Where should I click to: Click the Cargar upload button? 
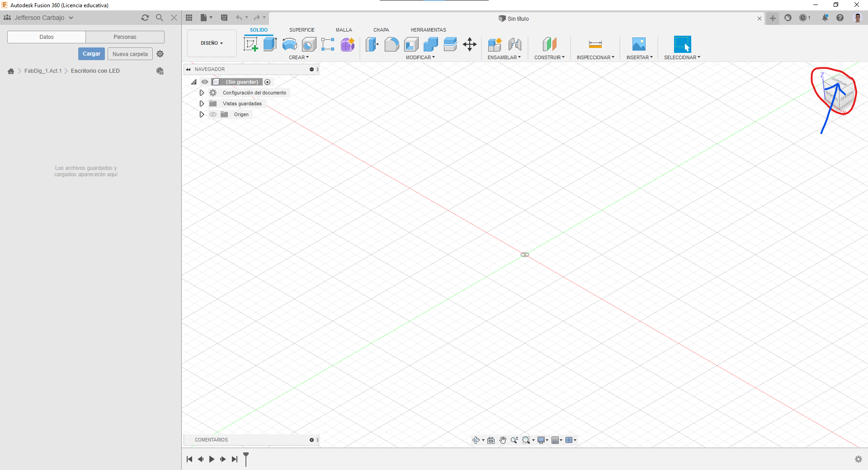click(x=91, y=54)
